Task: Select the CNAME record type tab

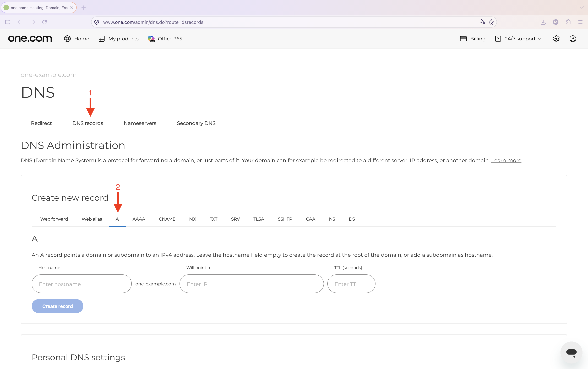Action: point(167,219)
